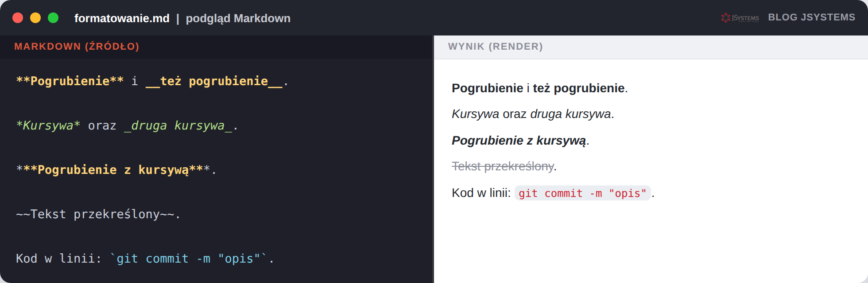Click rendered bold 'też pogrubienie'
Screen dimensions: 868x283
tap(579, 88)
